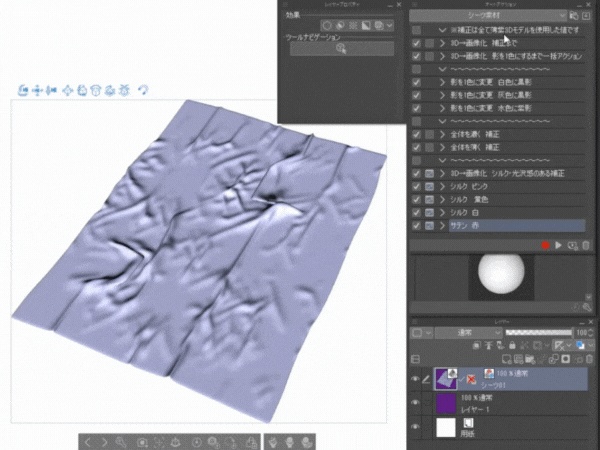Uncheck the シルク ピンク action checkbox
Screen dimensions: 600x450
point(416,186)
